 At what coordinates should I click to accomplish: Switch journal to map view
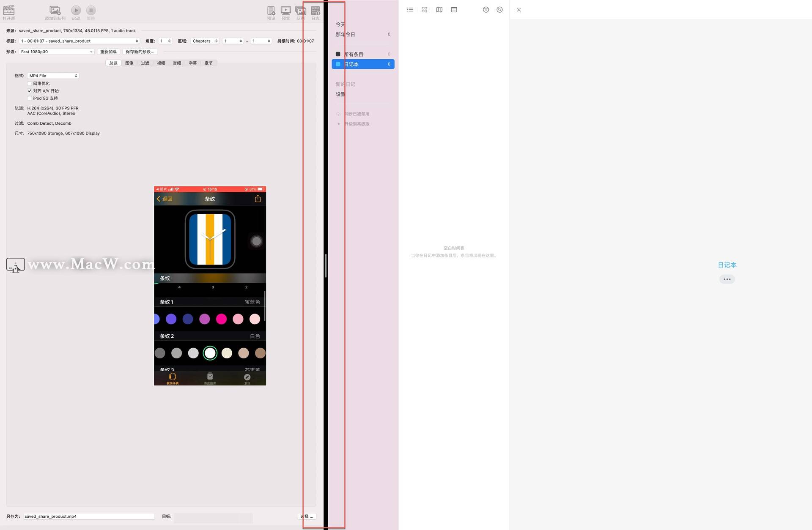pyautogui.click(x=439, y=10)
